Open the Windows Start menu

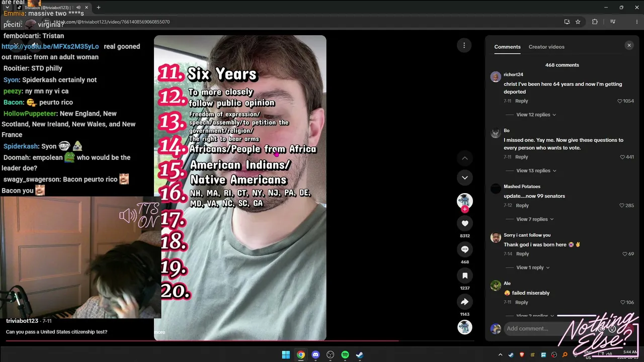click(x=286, y=355)
